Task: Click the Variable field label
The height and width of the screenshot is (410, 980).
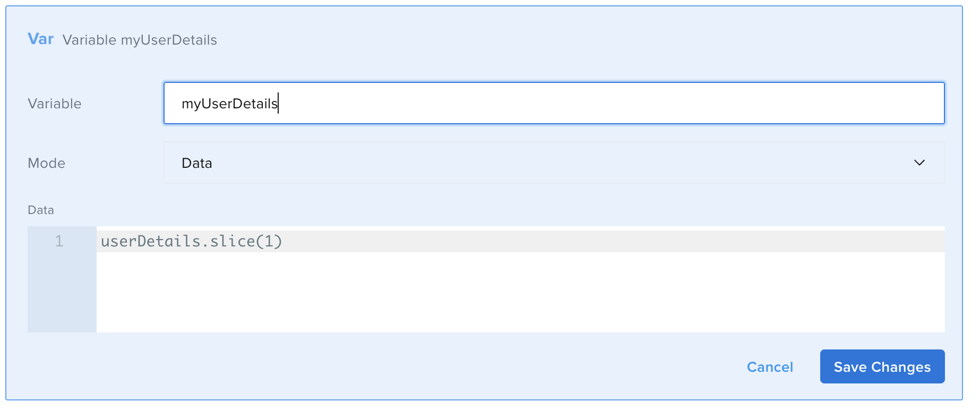Action: [x=54, y=104]
